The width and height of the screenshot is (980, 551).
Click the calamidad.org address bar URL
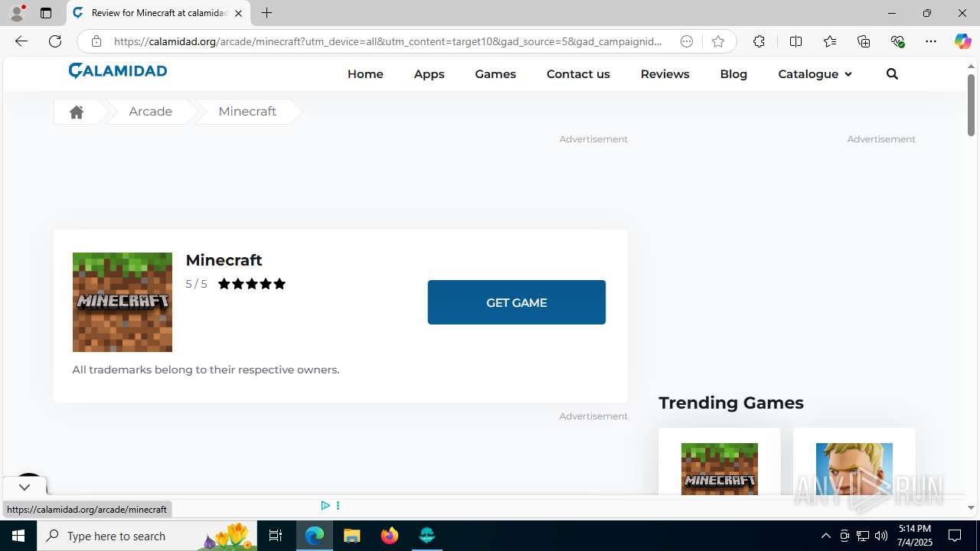point(388,41)
